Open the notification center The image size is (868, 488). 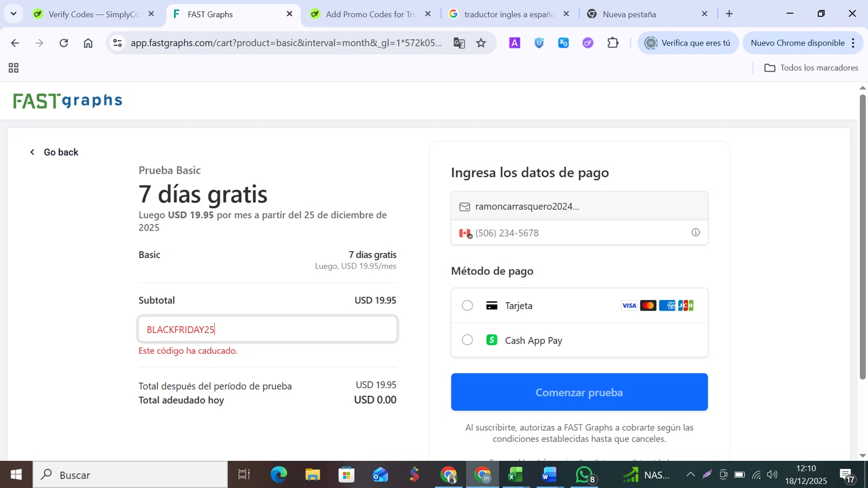click(848, 475)
